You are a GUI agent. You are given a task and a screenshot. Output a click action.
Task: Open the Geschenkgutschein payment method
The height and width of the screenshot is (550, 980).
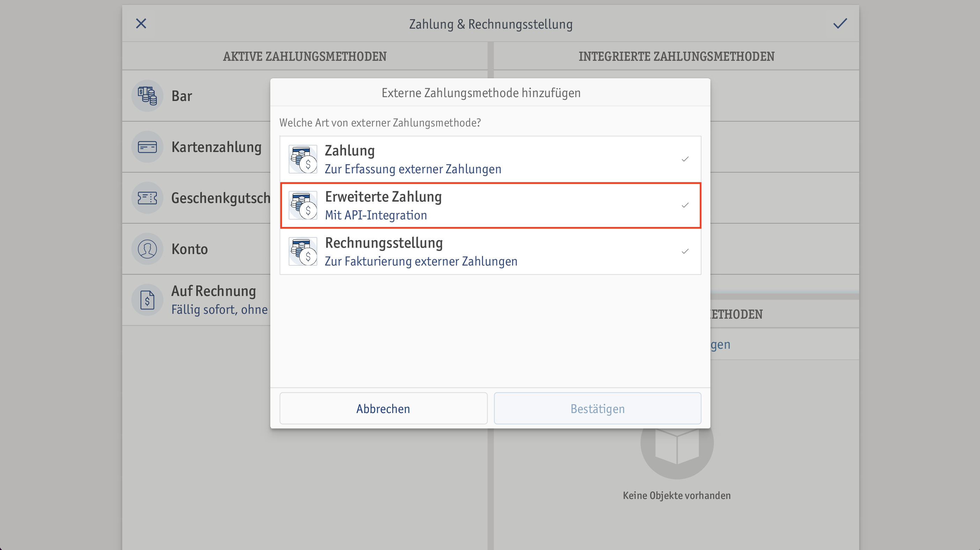[x=196, y=198]
